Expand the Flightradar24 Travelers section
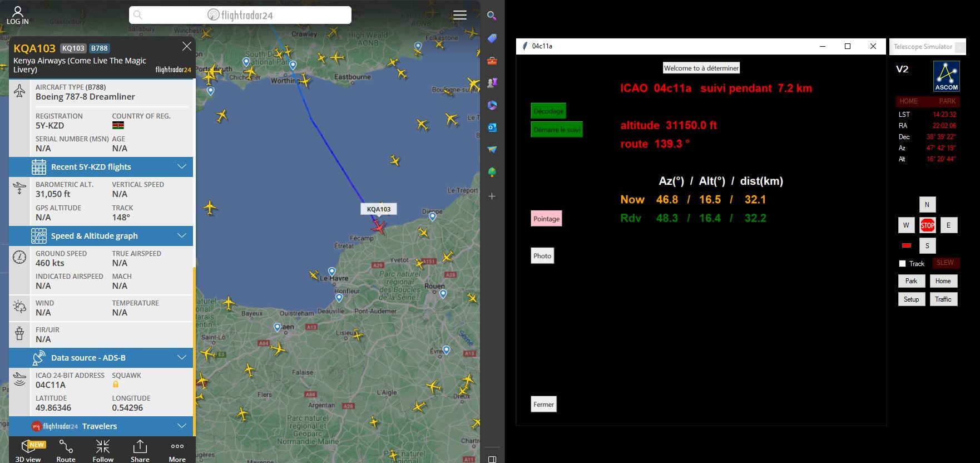 (101, 426)
